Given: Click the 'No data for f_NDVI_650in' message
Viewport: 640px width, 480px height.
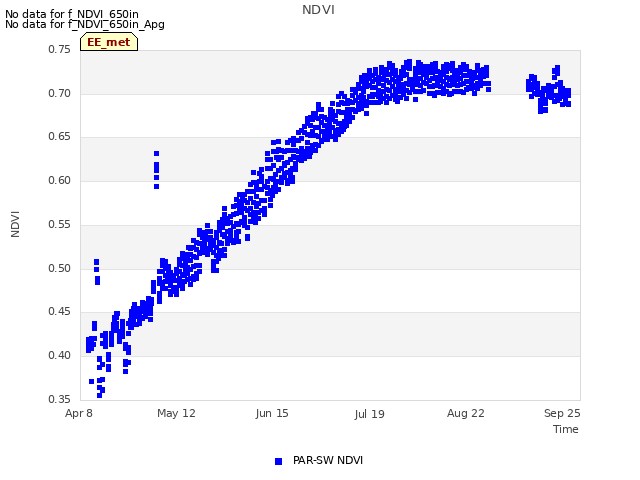Looking at the screenshot, I should point(72,14).
